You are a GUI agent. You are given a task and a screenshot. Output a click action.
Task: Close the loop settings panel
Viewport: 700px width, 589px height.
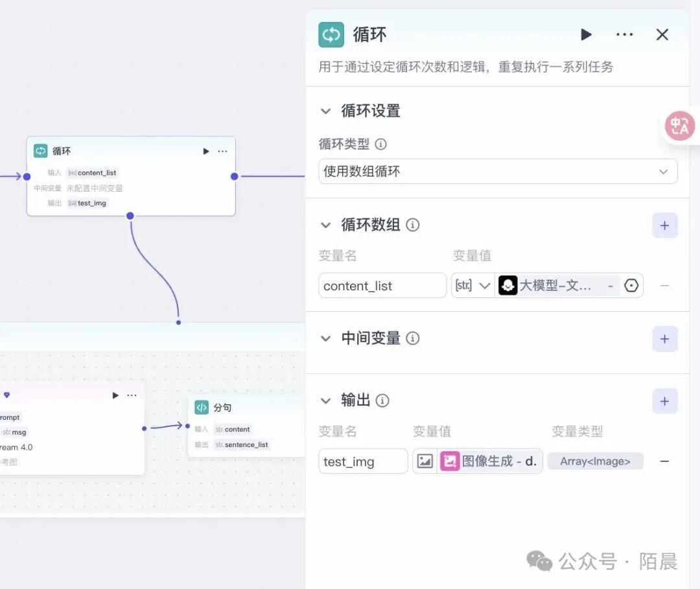click(662, 34)
